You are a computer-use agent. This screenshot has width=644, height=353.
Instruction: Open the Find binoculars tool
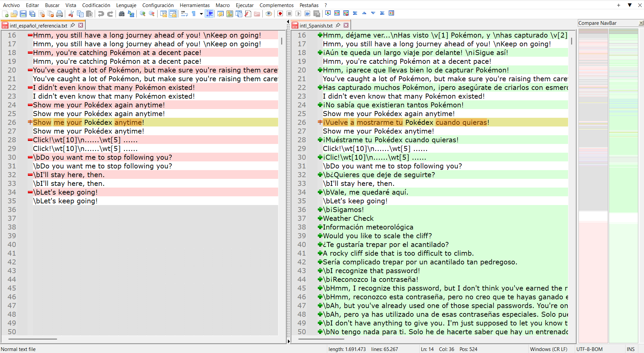tap(122, 14)
